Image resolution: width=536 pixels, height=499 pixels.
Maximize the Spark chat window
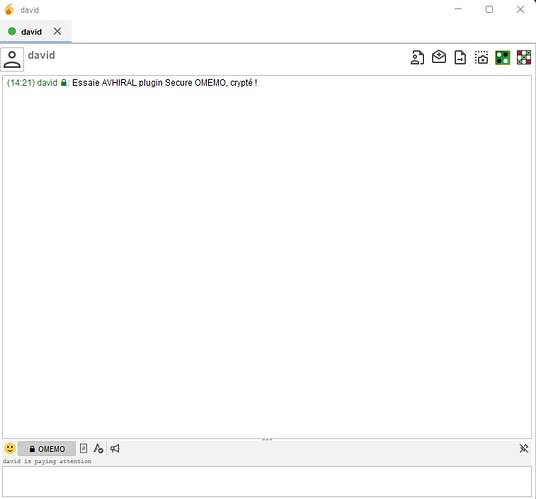[x=489, y=10]
